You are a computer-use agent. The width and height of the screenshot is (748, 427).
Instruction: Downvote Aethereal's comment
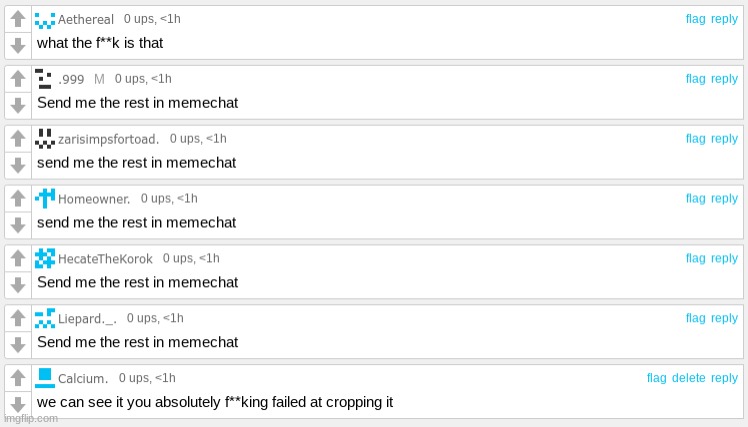(x=18, y=45)
